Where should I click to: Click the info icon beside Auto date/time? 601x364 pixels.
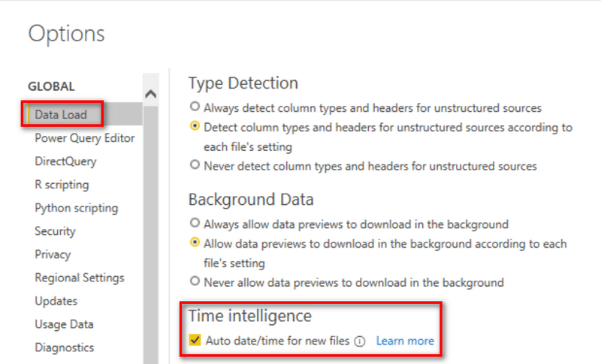click(x=360, y=341)
